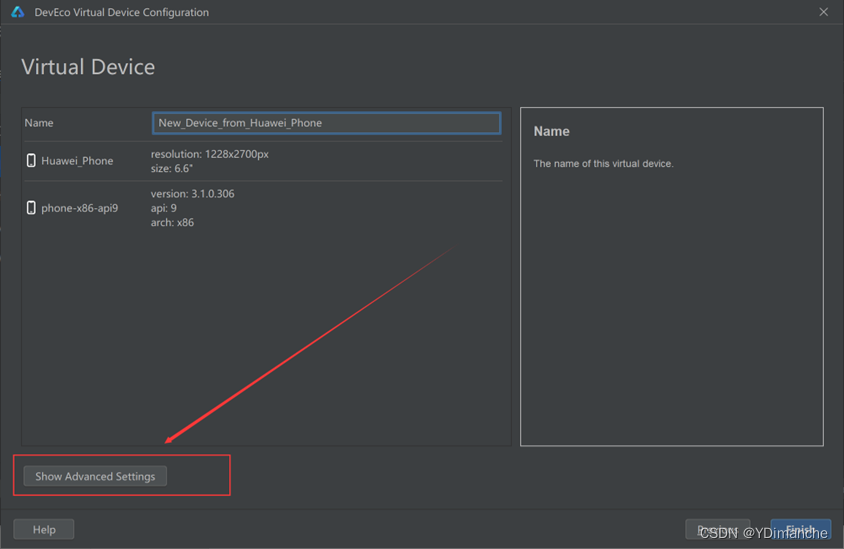Close the Virtual Device Configuration dialog

click(x=824, y=12)
